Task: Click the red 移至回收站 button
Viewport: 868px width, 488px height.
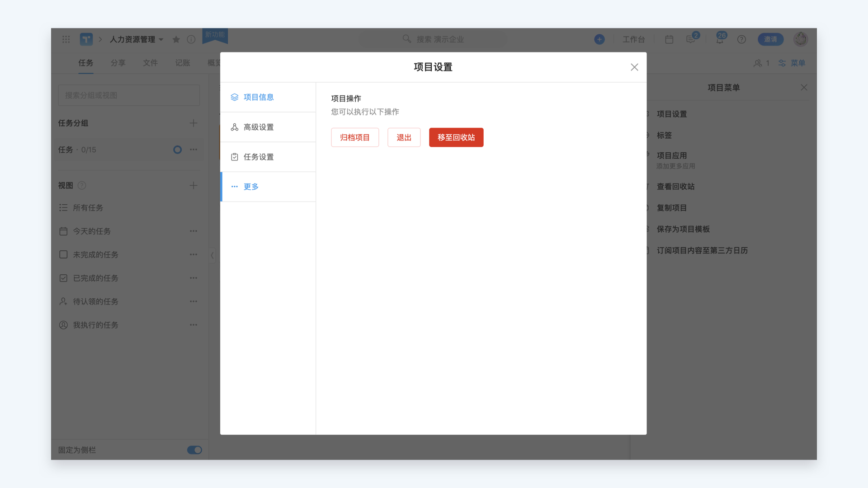Action: 456,137
